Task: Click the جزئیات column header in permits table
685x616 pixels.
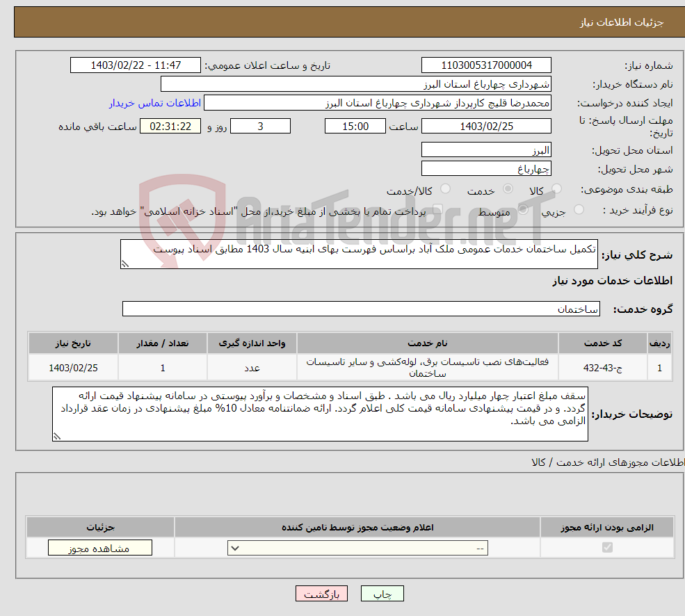Action: (100, 527)
